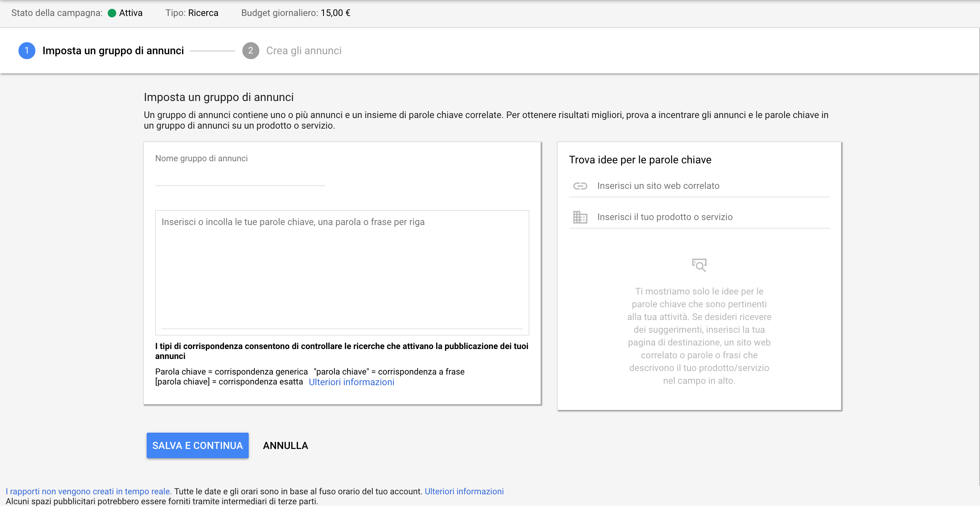This screenshot has width=980, height=506.
Task: Click 'Trova idee per le parole chiave' heading
Action: pos(640,160)
